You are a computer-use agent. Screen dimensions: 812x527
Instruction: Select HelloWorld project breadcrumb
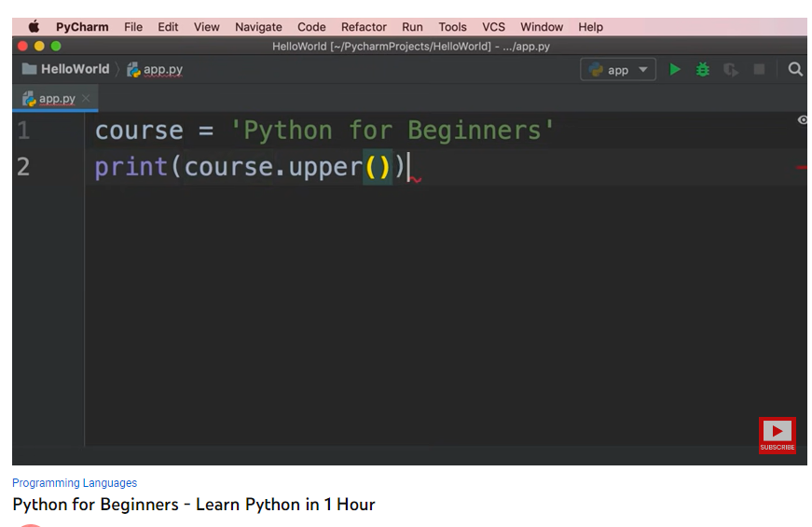66,69
